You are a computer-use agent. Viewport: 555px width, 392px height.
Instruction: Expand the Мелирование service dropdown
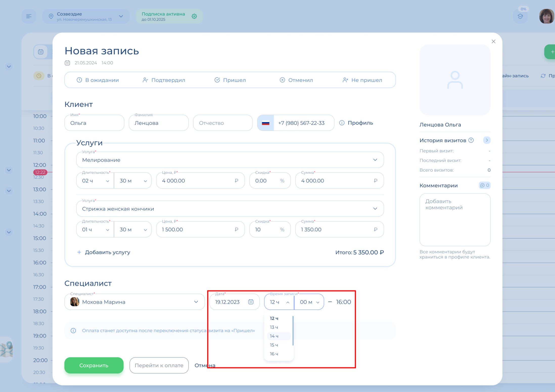pos(375,160)
